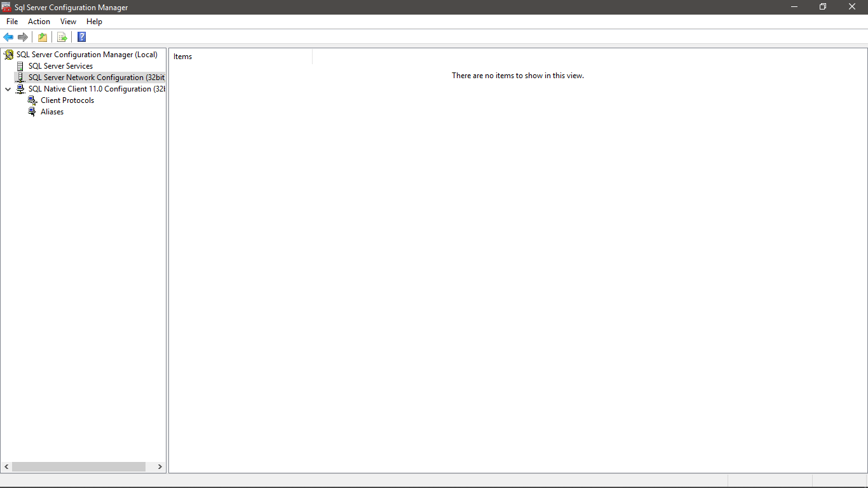Click the app icon in title bar
The image size is (868, 488).
6,7
